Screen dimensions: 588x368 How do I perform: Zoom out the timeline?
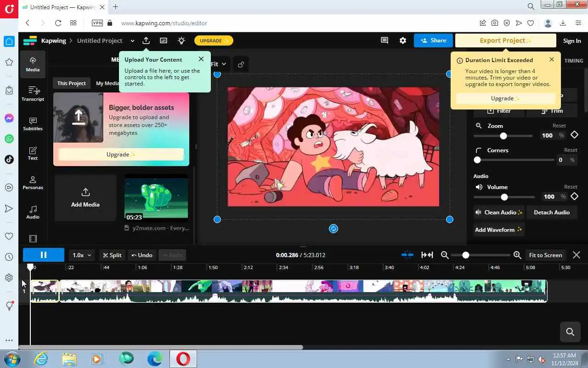[x=445, y=255]
